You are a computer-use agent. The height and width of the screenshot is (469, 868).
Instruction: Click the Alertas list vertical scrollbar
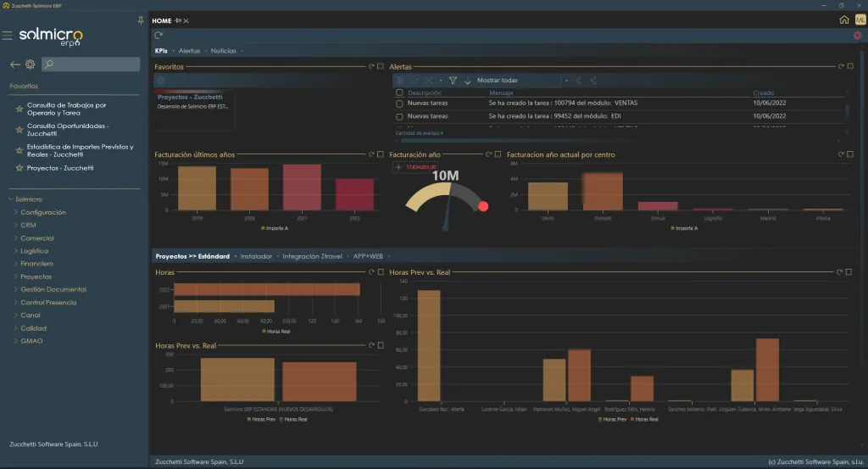pyautogui.click(x=847, y=111)
